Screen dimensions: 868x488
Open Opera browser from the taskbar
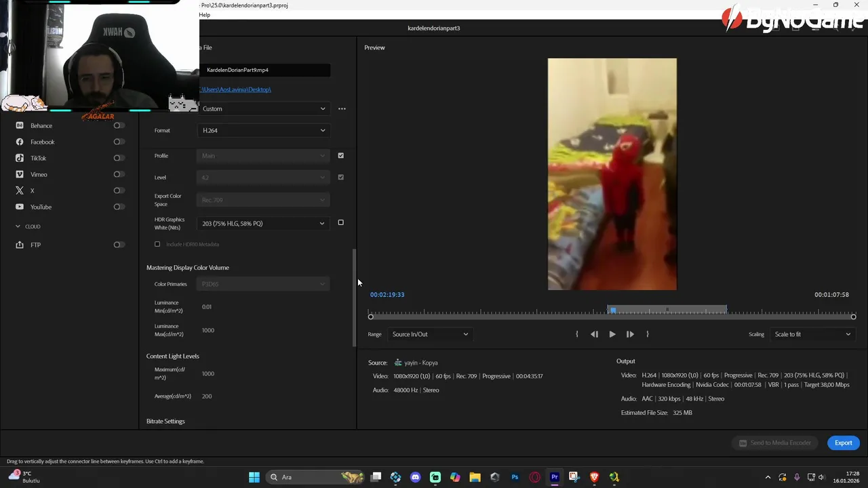pos(534,477)
